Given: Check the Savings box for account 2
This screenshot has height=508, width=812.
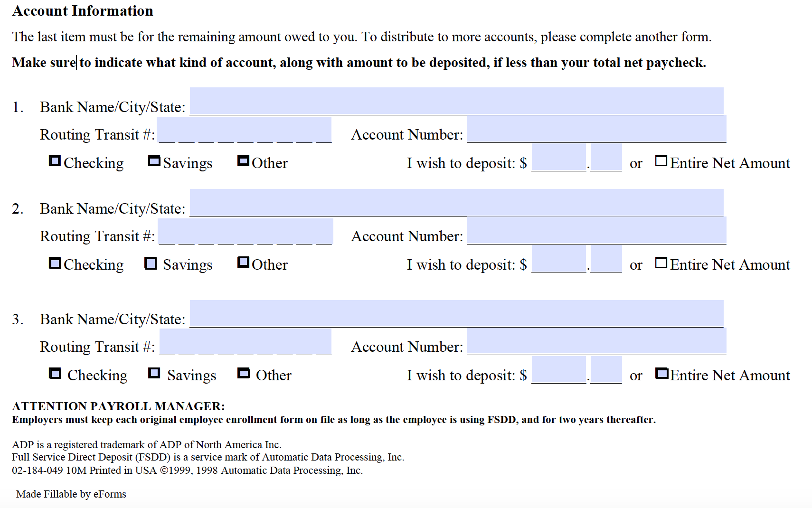Looking at the screenshot, I should pyautogui.click(x=151, y=263).
